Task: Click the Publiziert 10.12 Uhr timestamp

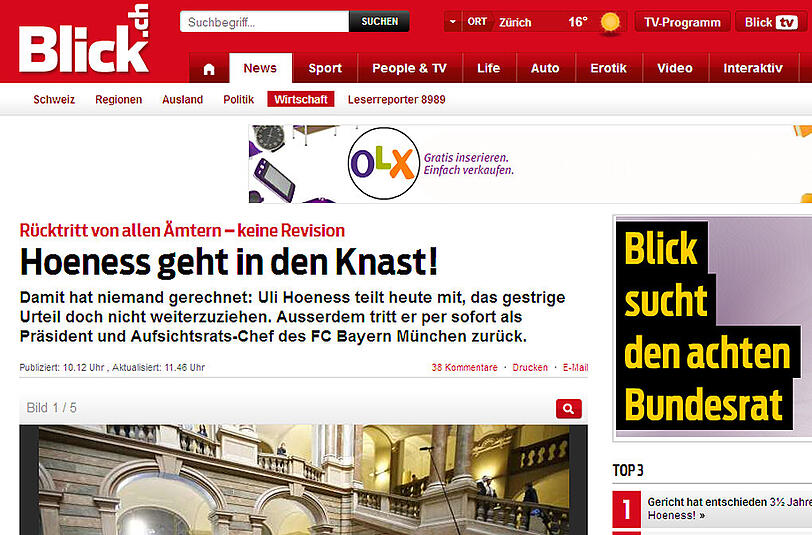Action: 62,368
